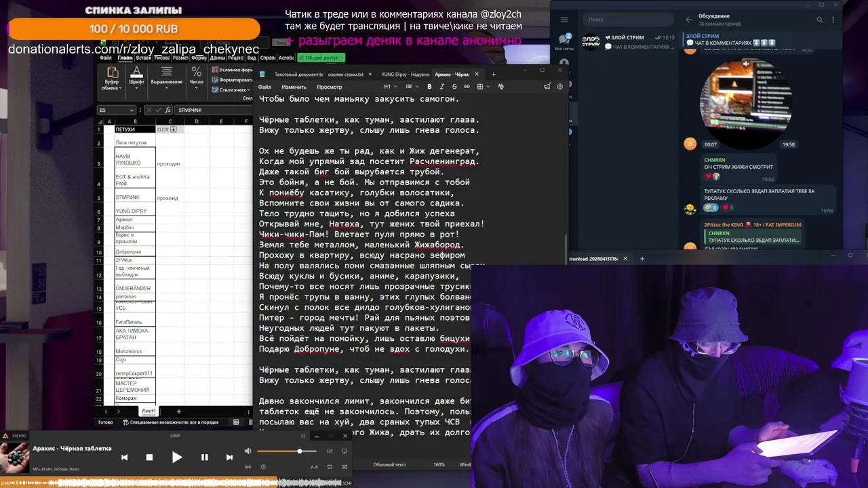Open Стили ячеек dropdown in Excel
This screenshot has height=488, width=868.
point(231,89)
